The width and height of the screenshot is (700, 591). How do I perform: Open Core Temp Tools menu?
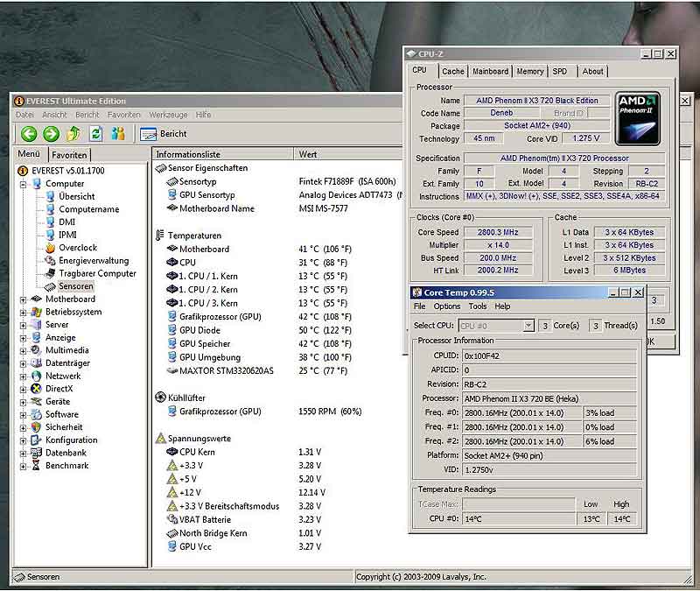478,306
